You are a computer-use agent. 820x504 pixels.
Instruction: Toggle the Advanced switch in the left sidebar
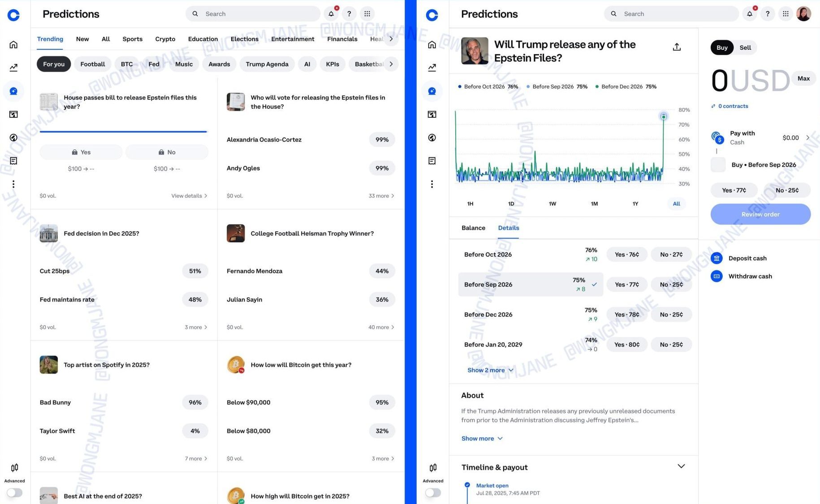tap(14, 492)
